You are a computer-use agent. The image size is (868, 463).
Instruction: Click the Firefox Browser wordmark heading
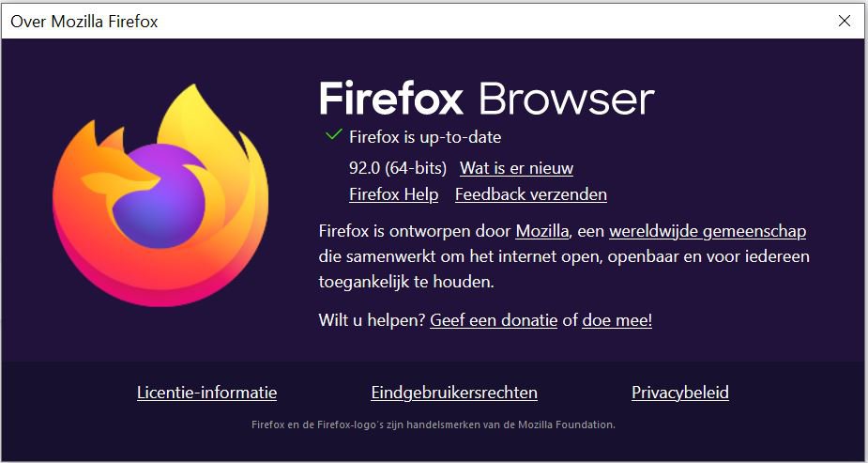pos(487,100)
